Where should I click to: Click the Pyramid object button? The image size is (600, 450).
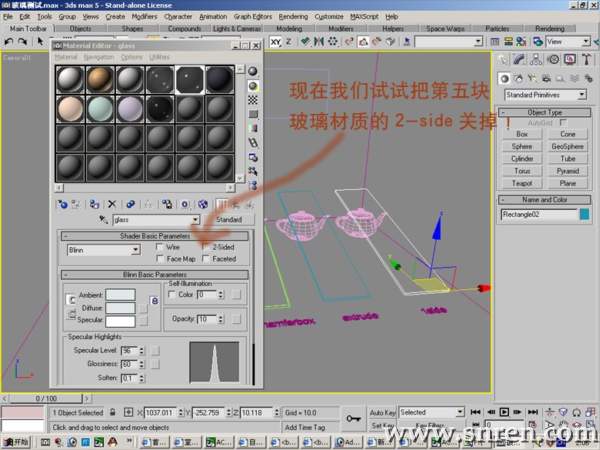coord(567,171)
